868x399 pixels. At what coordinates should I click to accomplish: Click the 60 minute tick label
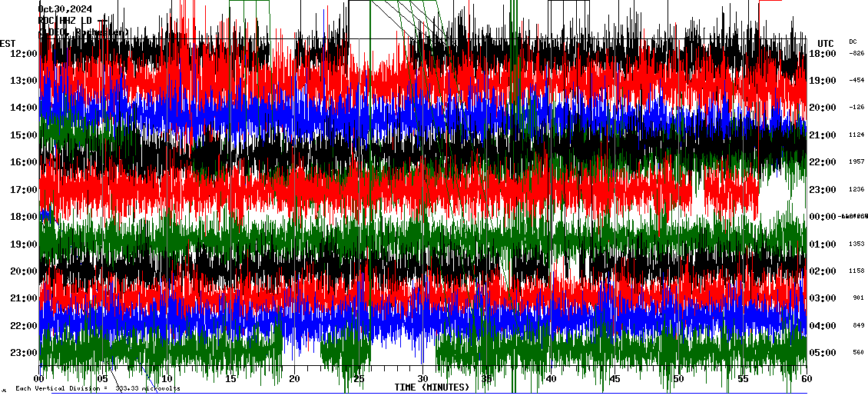click(x=806, y=379)
